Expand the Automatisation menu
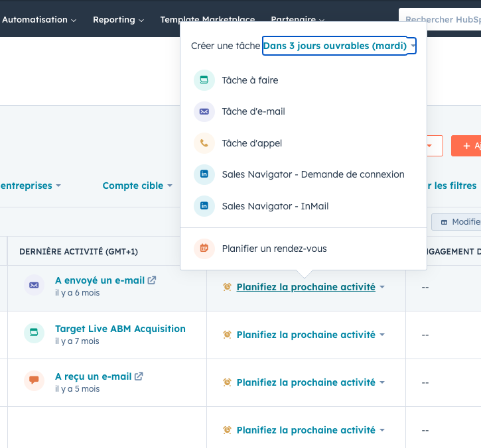The width and height of the screenshot is (481, 448). (39, 20)
